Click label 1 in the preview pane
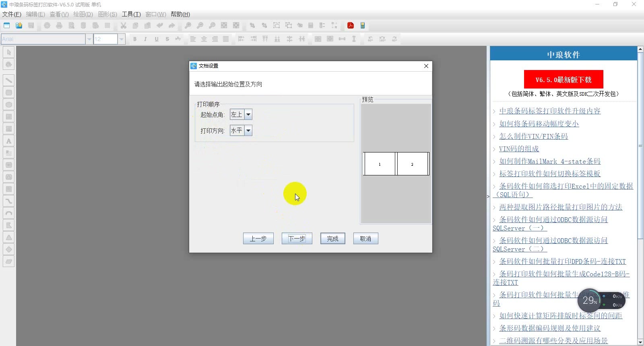644x346 pixels. (x=379, y=164)
